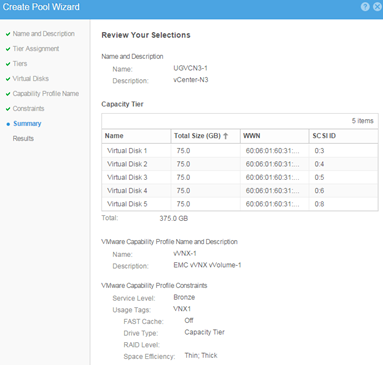This screenshot has width=383, height=365.
Task: Open the Tiers step
Action: (20, 64)
